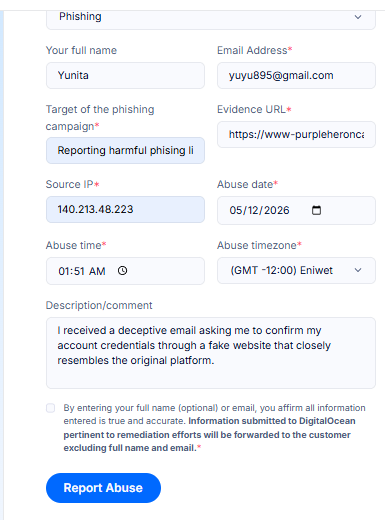Edit the Evidence URL field
The image size is (385, 520).
[296, 134]
